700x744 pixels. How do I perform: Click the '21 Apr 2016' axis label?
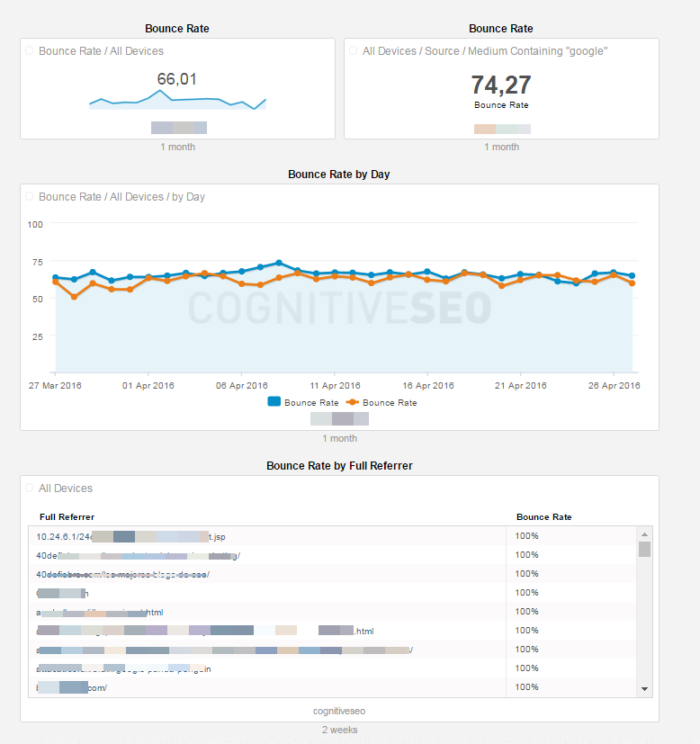tap(521, 385)
